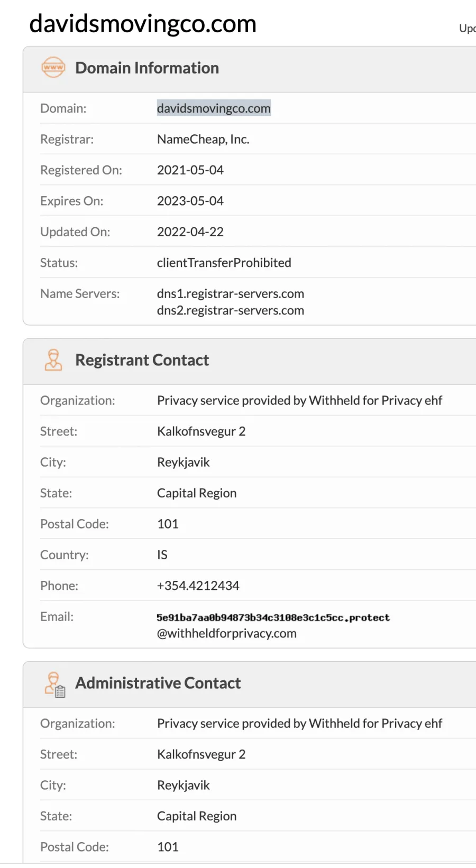Click the orange www globe icon
The height and width of the screenshot is (868, 476).
coord(53,68)
